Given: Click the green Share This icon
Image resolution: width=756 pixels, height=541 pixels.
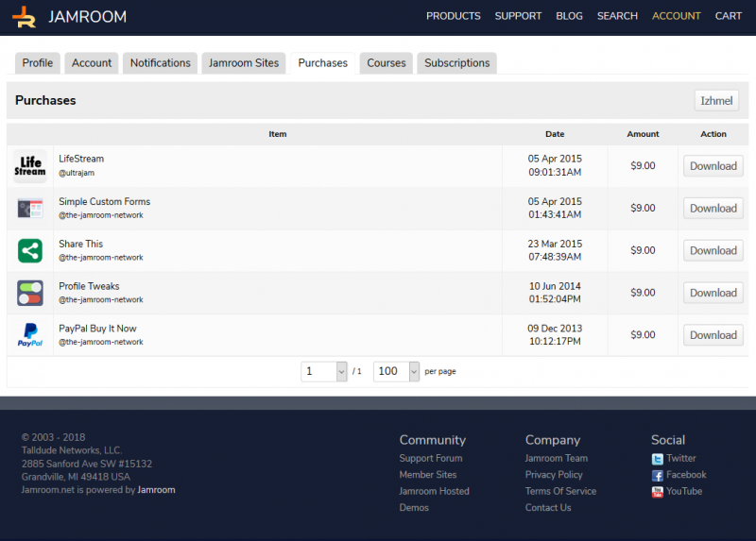Looking at the screenshot, I should point(30,250).
